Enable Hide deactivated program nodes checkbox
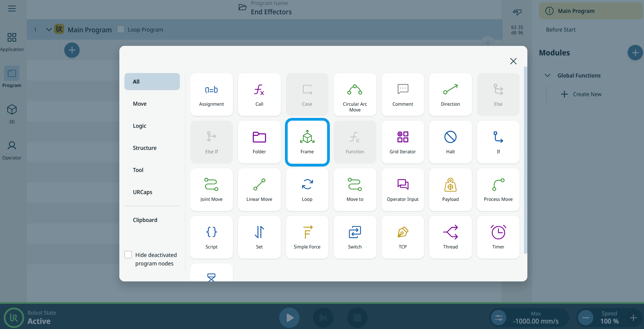 [x=128, y=255]
